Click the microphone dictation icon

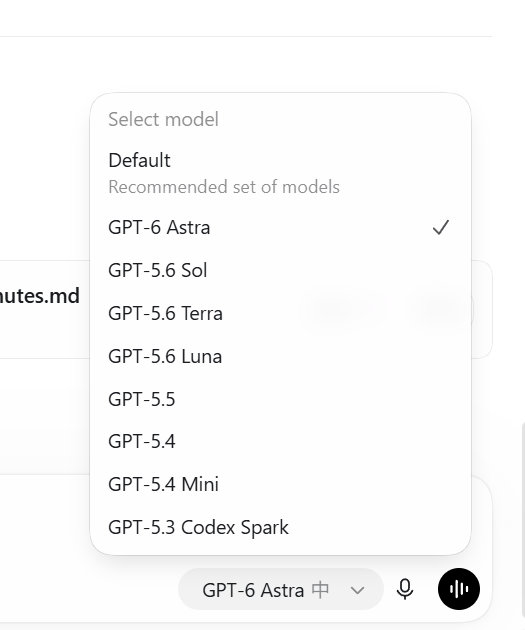pyautogui.click(x=404, y=589)
